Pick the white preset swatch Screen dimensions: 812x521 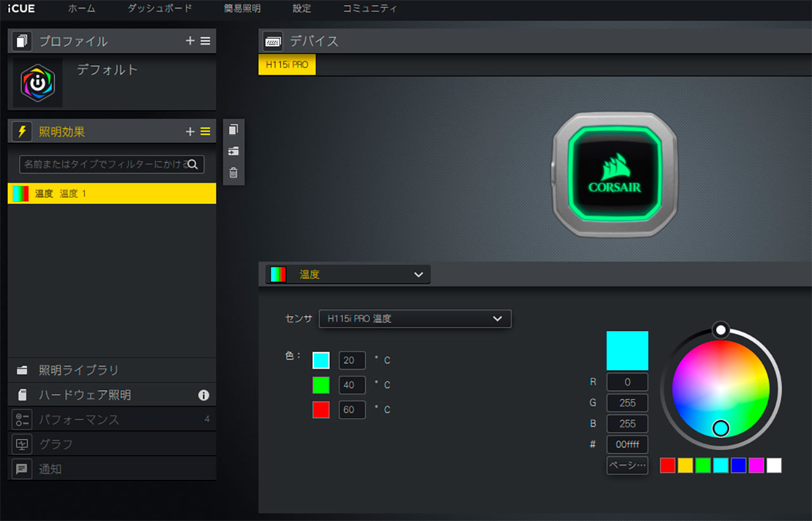(x=774, y=465)
